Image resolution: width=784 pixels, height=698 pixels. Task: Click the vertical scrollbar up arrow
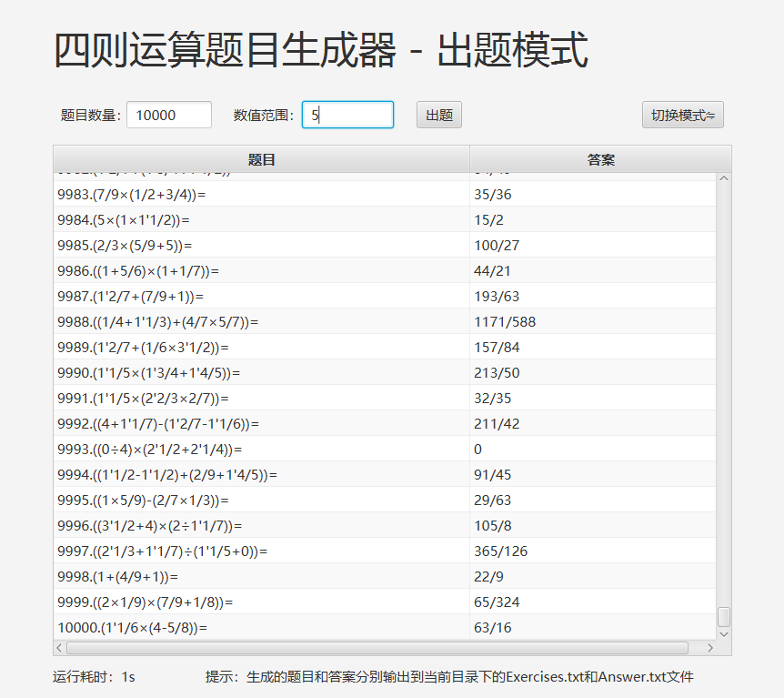(x=724, y=178)
